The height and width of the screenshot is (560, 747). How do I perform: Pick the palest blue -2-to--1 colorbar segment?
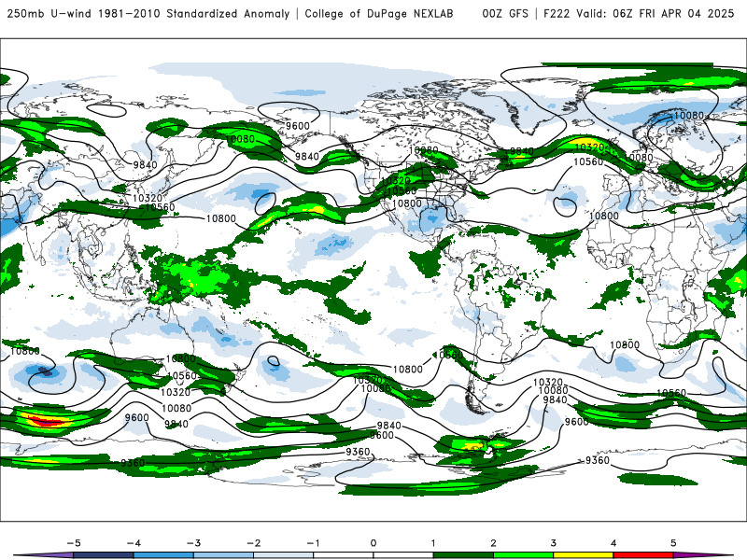point(284,555)
